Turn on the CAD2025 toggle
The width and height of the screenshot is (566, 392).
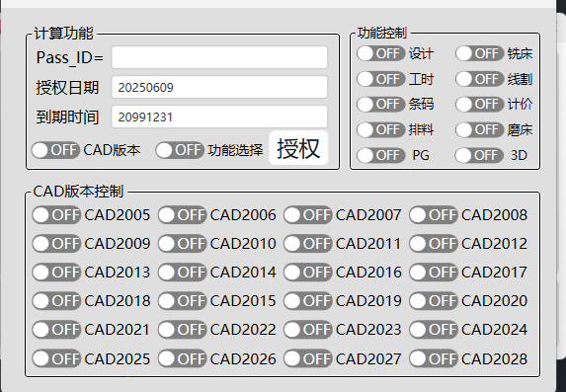56,358
